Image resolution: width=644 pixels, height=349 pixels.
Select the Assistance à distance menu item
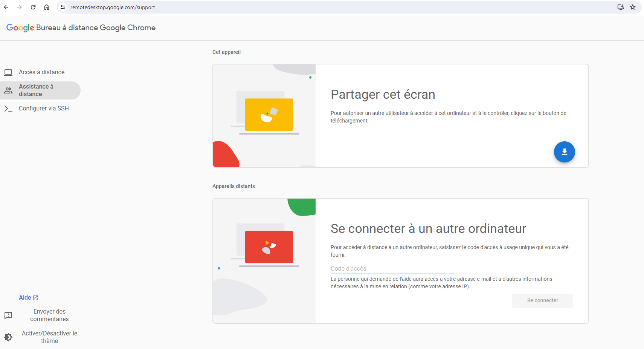tap(40, 90)
